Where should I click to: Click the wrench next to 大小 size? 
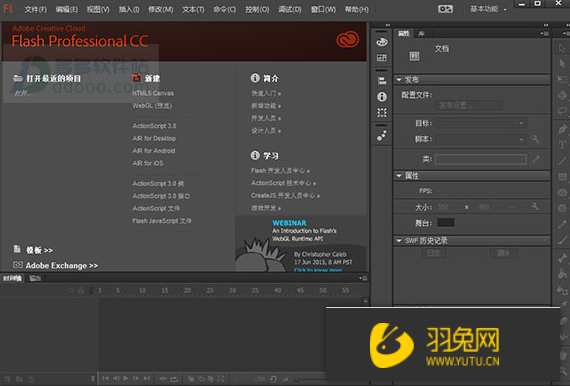(x=535, y=207)
